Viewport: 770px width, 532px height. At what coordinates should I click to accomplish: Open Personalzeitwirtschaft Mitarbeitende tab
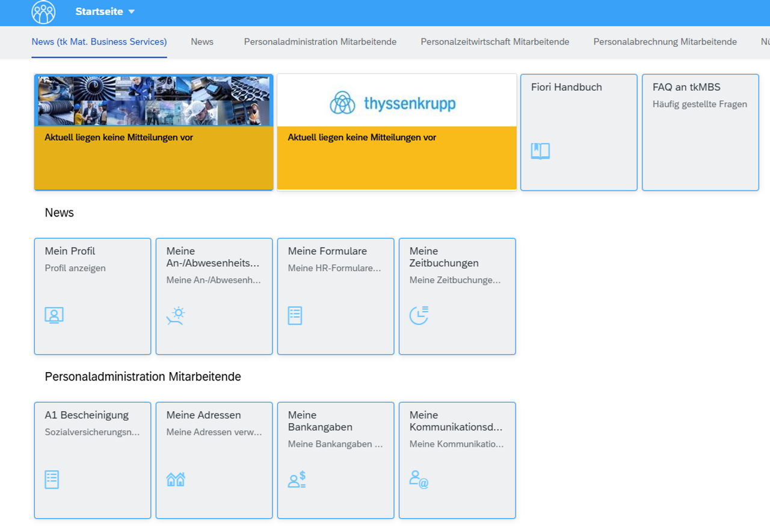click(x=495, y=42)
